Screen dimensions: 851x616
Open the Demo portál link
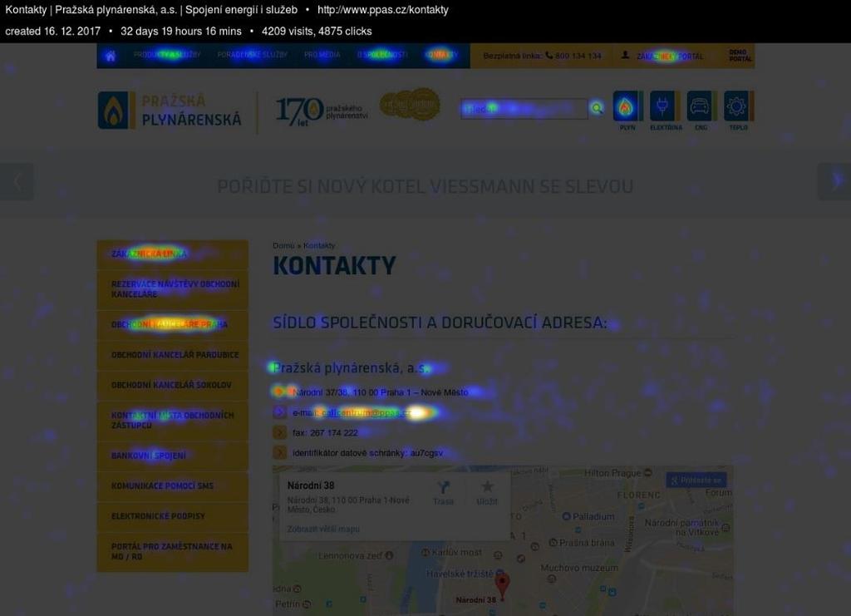pos(740,56)
